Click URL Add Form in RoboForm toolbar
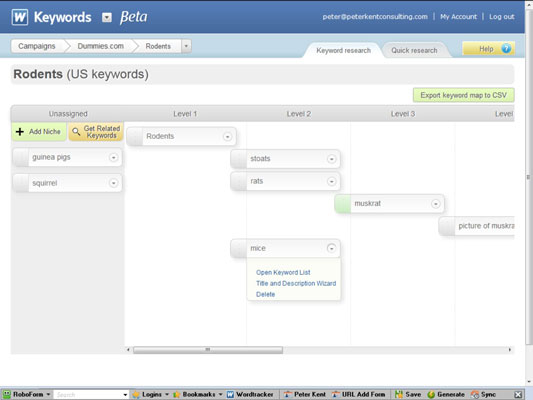Screen dimensions: 533x400 358,395
